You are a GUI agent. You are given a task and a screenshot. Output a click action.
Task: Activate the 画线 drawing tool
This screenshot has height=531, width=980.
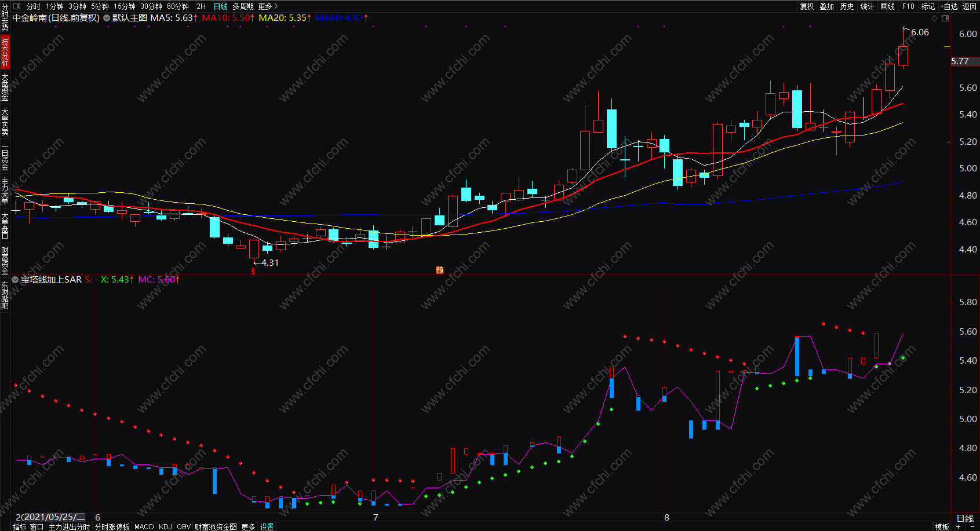pyautogui.click(x=888, y=6)
